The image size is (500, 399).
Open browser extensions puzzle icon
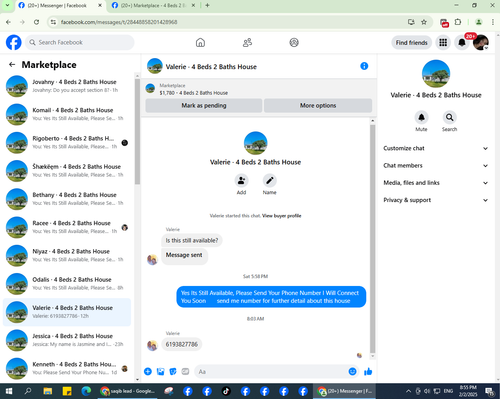pyautogui.click(x=458, y=22)
